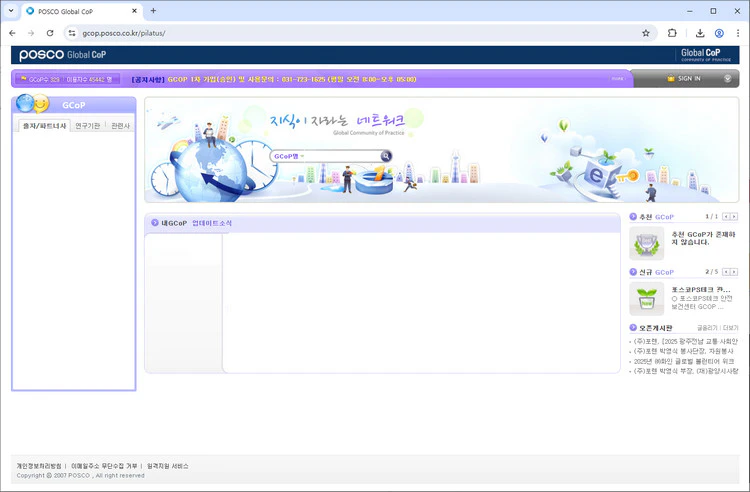Open the 공지사항 notice about GCOP 가입

point(274,79)
